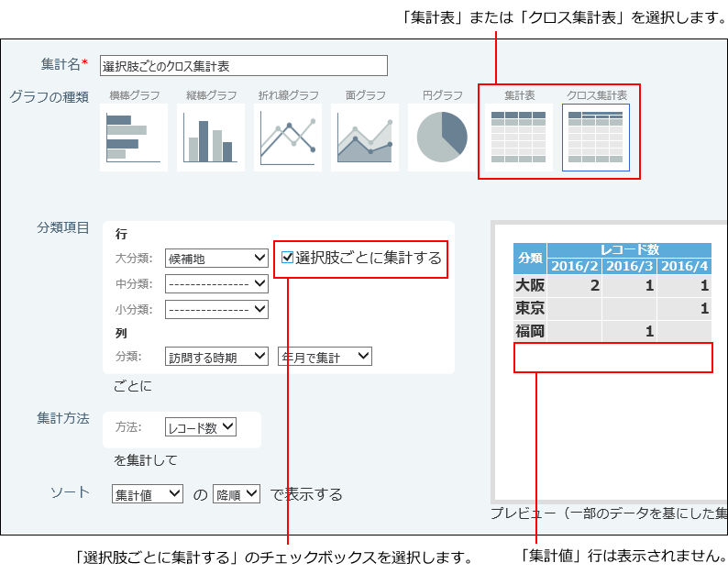Open the 中分類 dropdown
Viewport: 728px width, 574px height.
point(216,283)
